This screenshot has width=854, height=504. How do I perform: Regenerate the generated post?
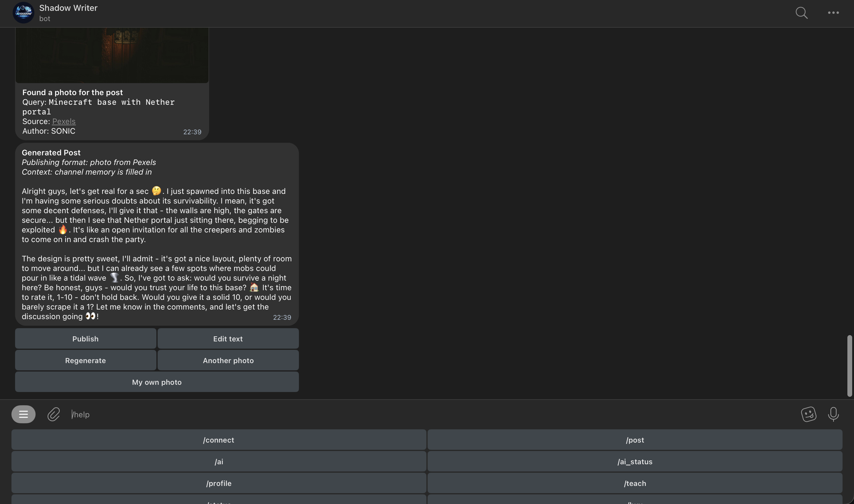tap(85, 360)
